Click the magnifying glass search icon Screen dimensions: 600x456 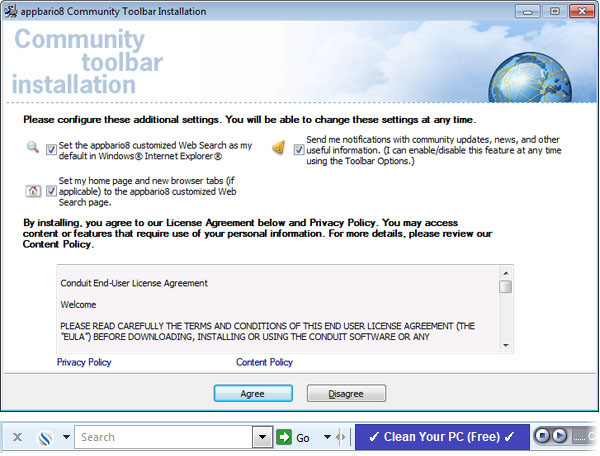point(33,147)
